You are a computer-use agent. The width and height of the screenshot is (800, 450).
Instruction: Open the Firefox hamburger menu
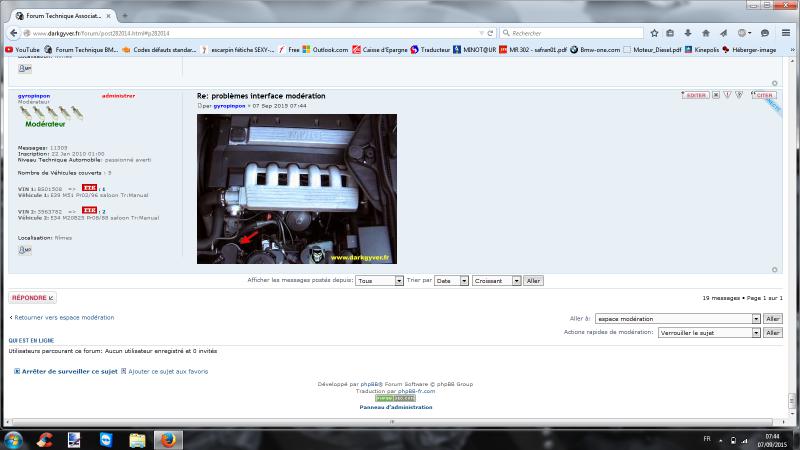(x=787, y=33)
